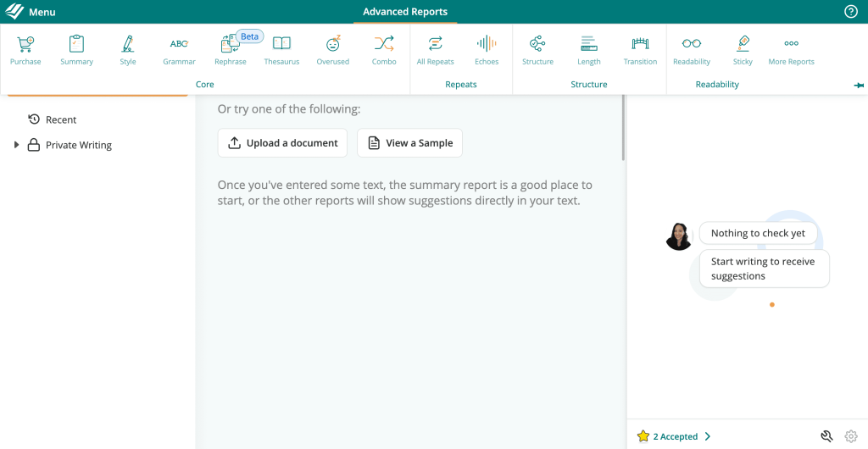
Task: Click 'Start writing to receive suggestions' bubble
Action: (x=765, y=269)
